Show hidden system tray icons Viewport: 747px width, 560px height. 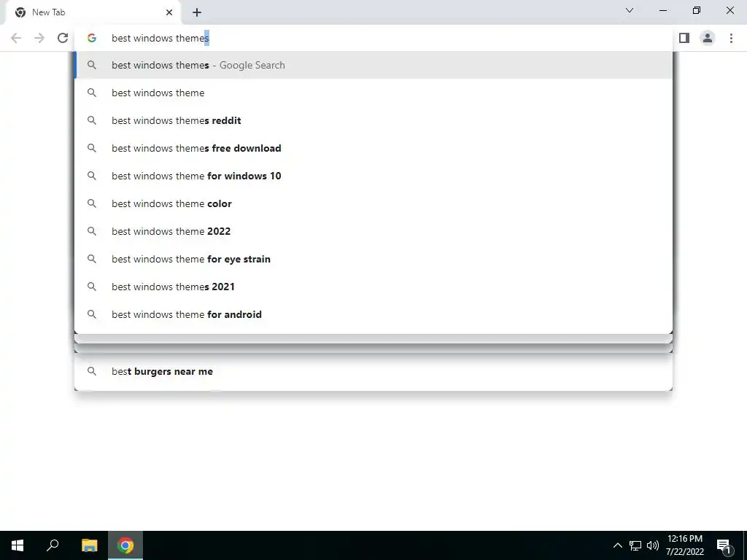click(617, 545)
